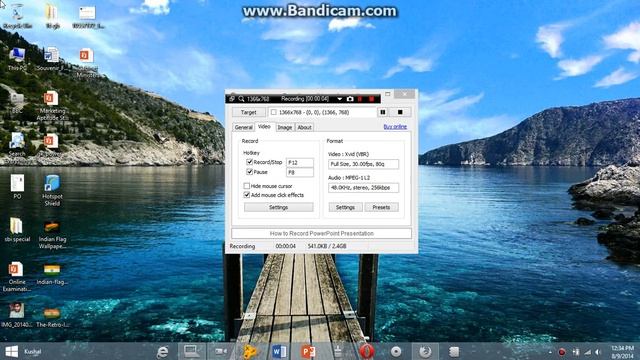Pause the Bandicam recording
This screenshot has width=640, height=360.
[x=383, y=112]
